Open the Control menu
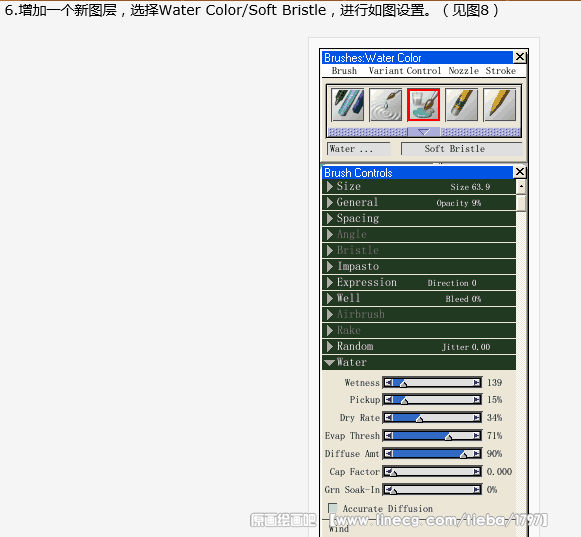Screen dimensions: 581x537 [424, 71]
